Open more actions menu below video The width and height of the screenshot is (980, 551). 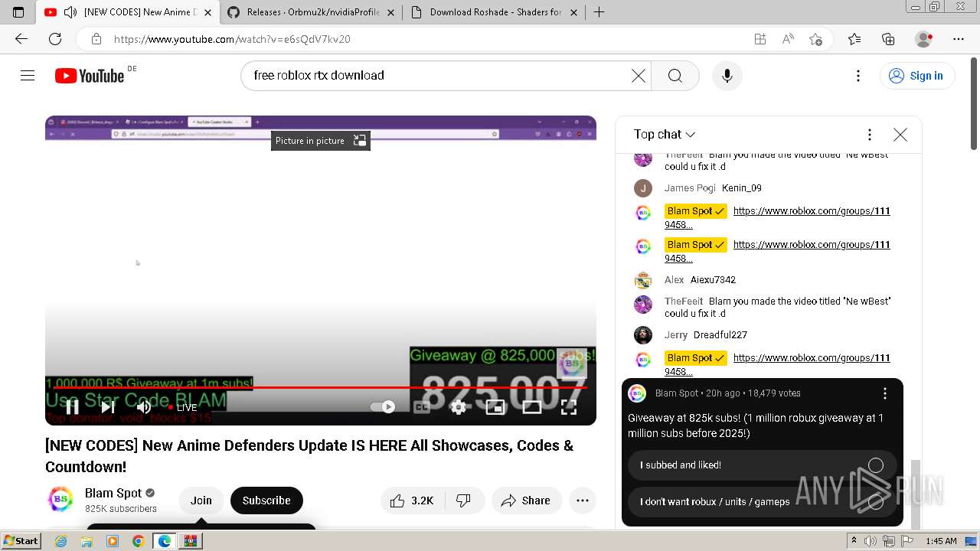point(583,500)
